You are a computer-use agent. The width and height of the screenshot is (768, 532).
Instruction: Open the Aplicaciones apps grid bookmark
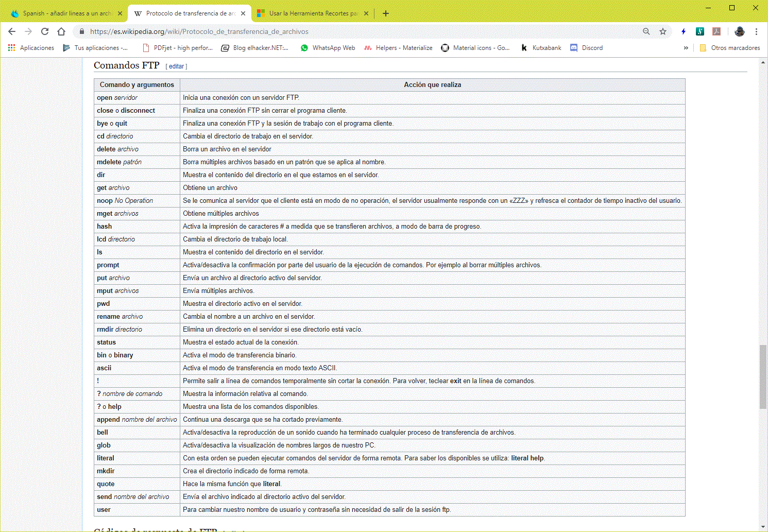[31, 48]
